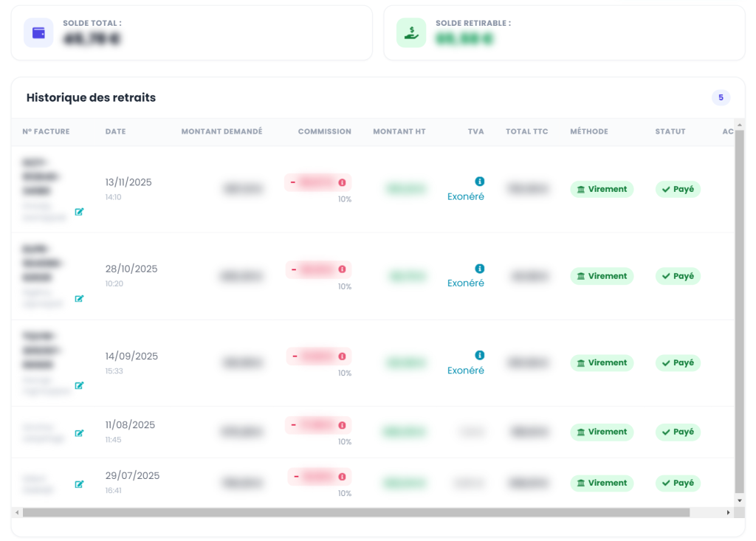Click Payé status on 11/08/2025 row

[678, 432]
